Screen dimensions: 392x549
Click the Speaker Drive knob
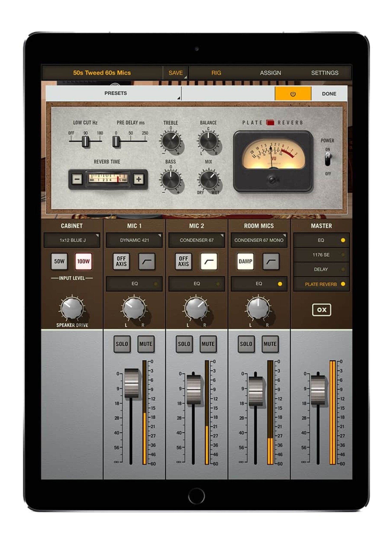72,308
